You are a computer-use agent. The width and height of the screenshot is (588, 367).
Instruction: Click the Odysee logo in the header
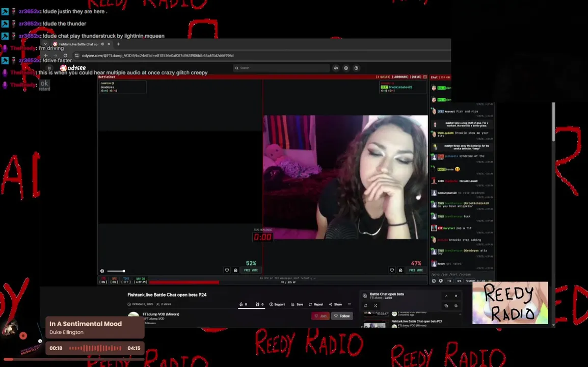73,68
